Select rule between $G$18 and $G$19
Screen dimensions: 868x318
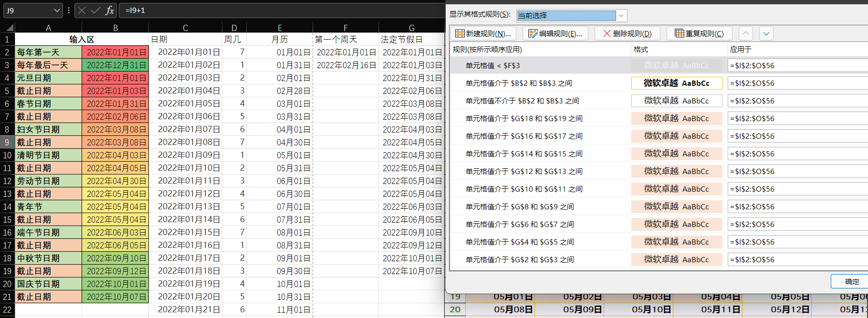click(524, 118)
